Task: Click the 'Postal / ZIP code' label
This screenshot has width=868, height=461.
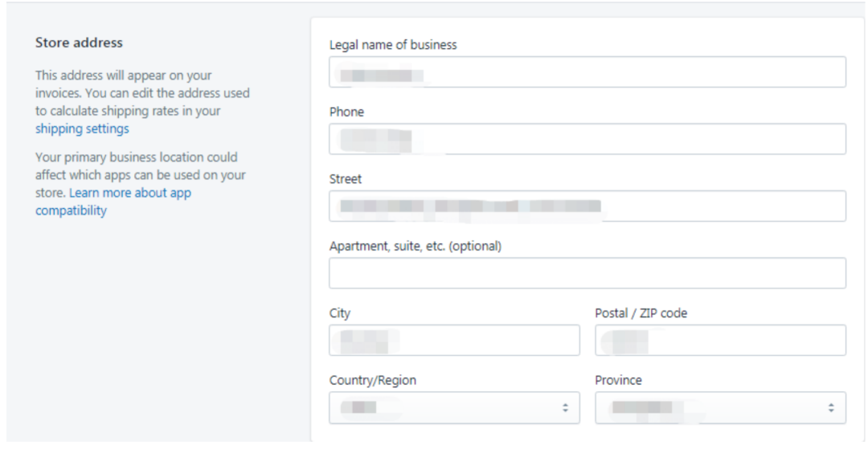Action: tap(641, 313)
